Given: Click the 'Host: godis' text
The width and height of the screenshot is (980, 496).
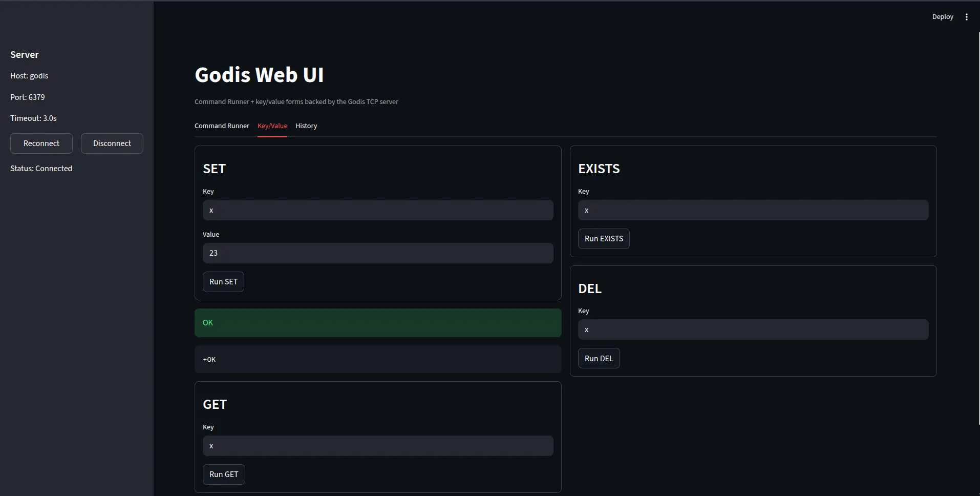Looking at the screenshot, I should pos(29,76).
